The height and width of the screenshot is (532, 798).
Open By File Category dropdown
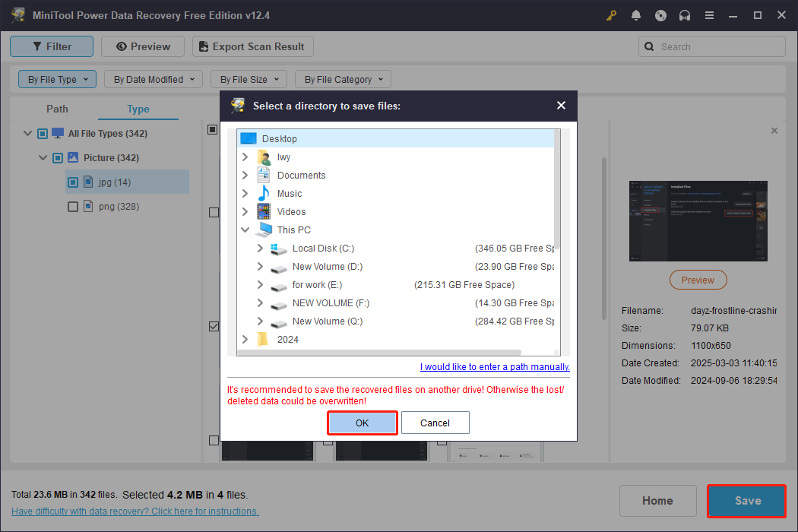343,79
